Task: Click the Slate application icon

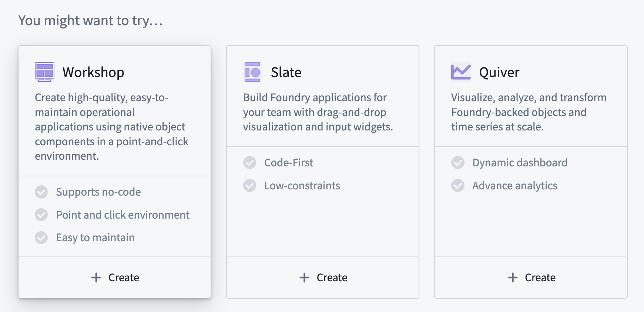Action: pos(253,72)
